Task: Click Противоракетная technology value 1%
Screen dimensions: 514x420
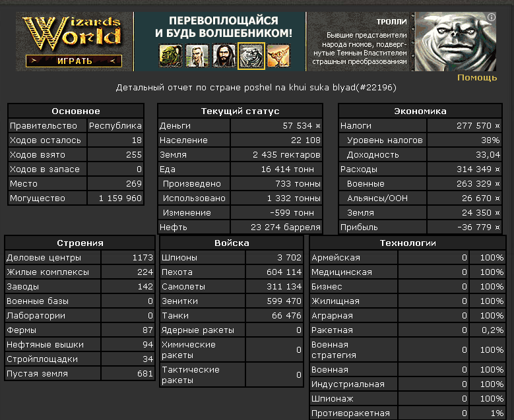Action: [x=498, y=413]
